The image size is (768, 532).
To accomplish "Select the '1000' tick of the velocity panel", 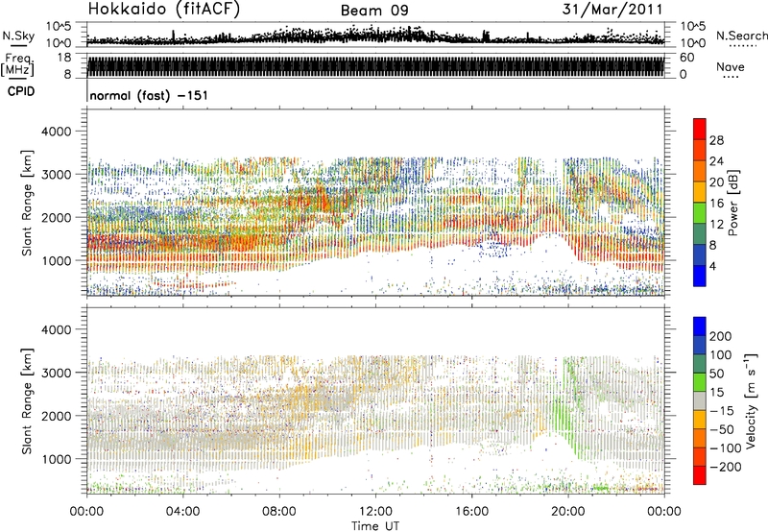I will point(56,460).
